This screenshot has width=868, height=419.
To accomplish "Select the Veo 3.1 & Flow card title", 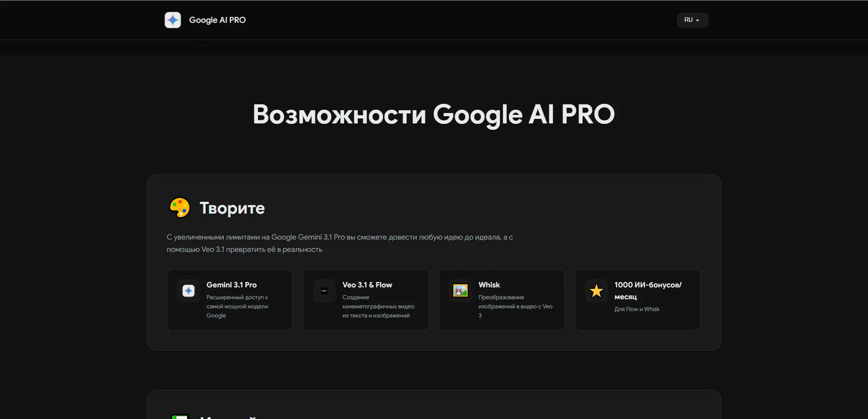I will pyautogui.click(x=367, y=285).
